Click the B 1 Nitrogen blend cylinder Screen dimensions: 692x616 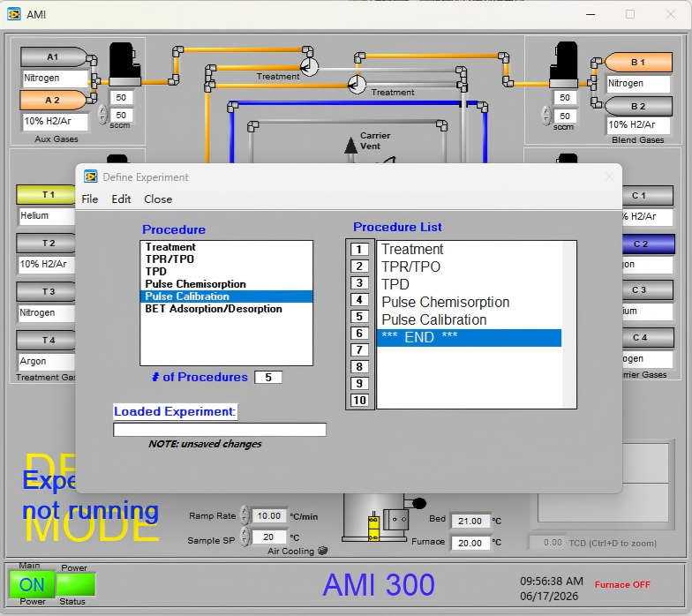(638, 62)
